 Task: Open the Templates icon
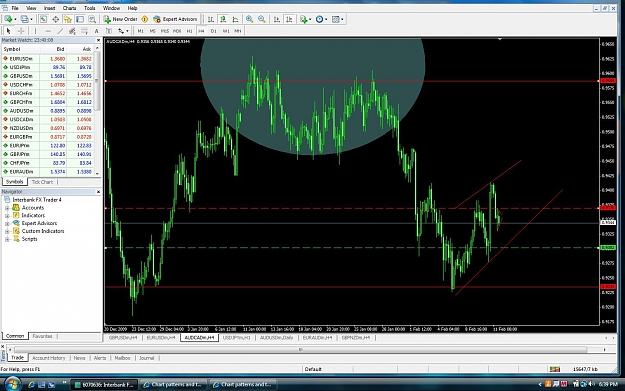[336, 19]
